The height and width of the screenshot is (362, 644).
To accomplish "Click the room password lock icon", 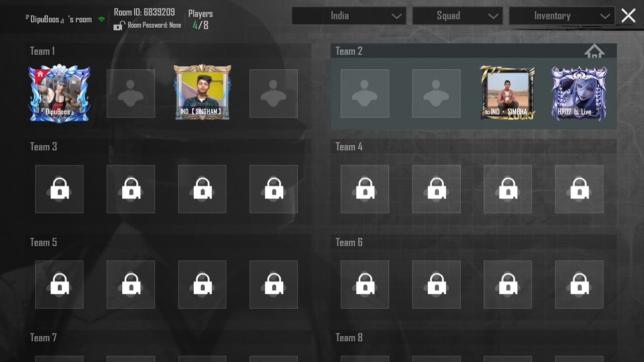I will (x=119, y=25).
